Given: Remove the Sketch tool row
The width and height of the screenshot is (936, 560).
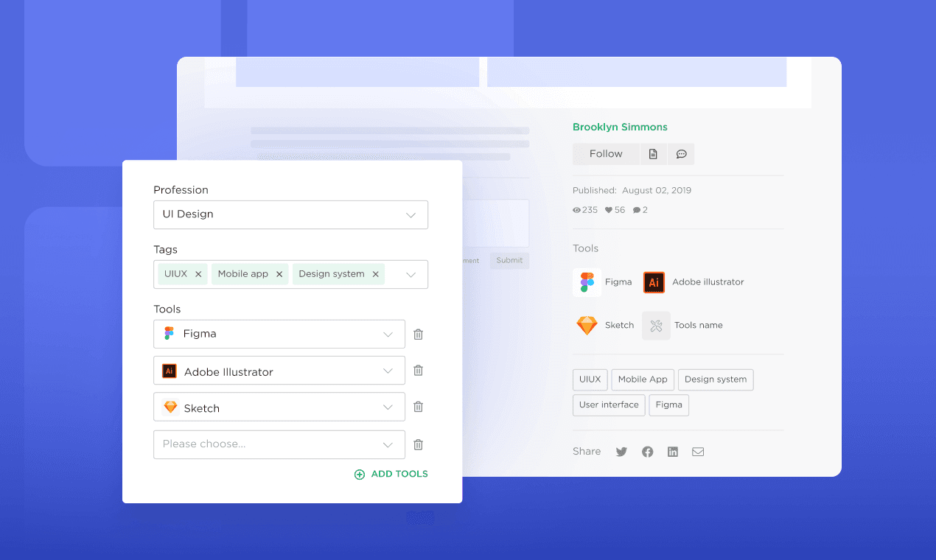Looking at the screenshot, I should (418, 407).
